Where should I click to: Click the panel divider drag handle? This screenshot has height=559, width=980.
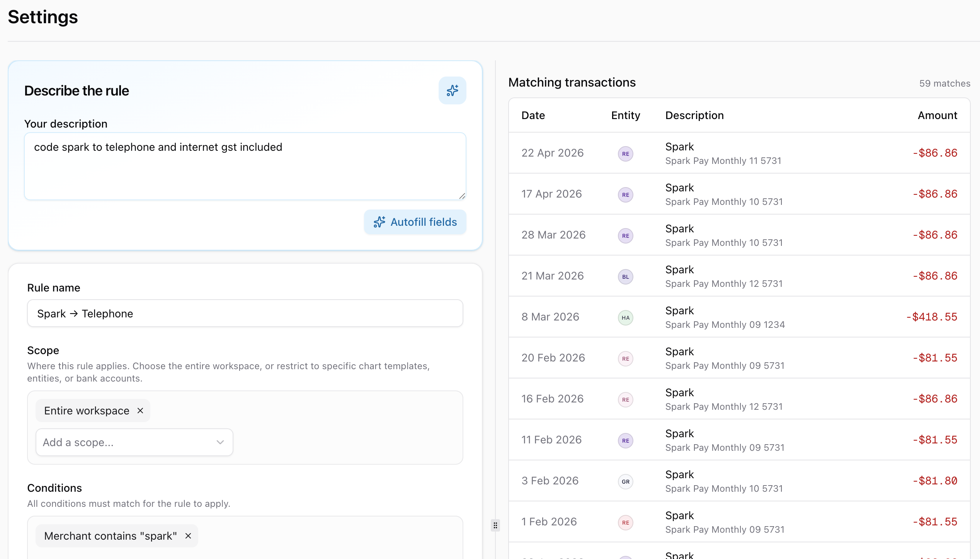pyautogui.click(x=495, y=525)
